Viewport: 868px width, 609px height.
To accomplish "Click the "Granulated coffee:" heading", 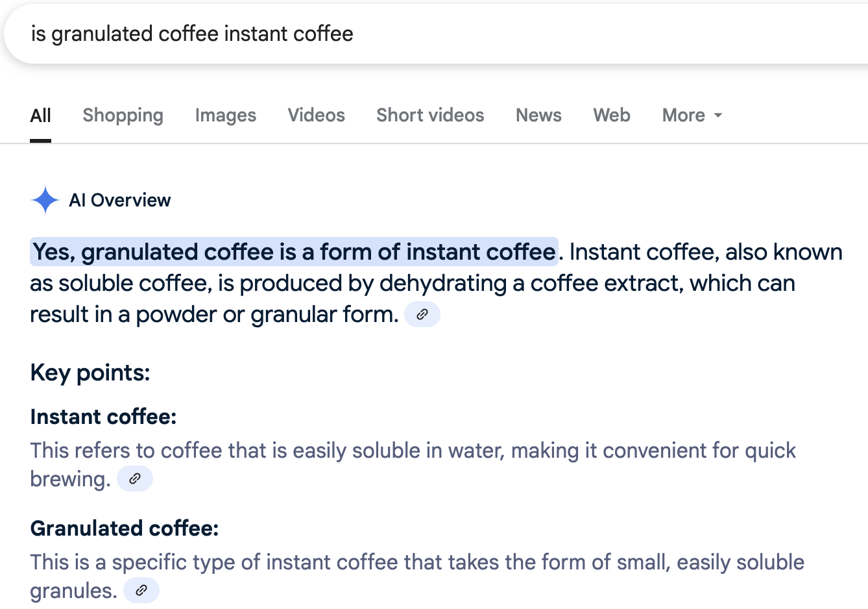I will tap(125, 528).
